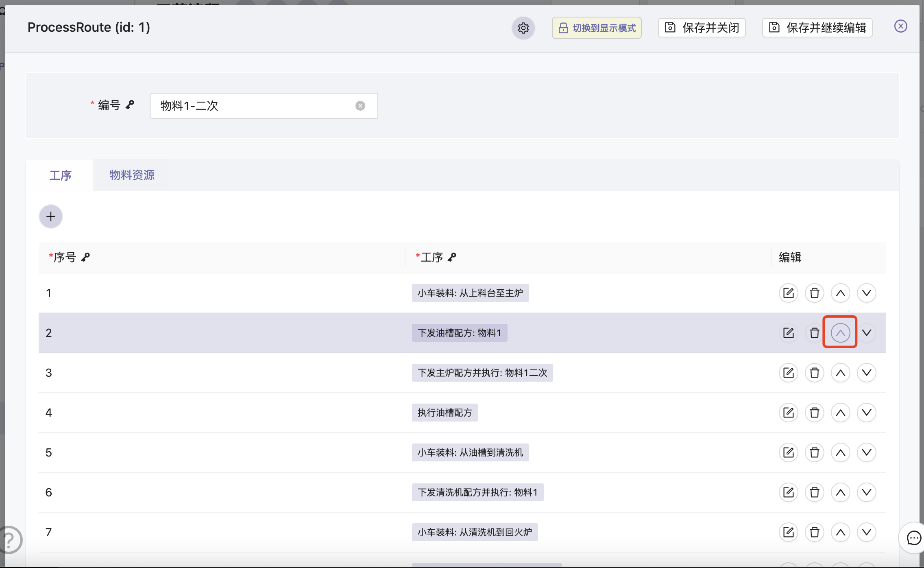The height and width of the screenshot is (568, 924).
Task: Click the 下发油槽配方: 物料1 tag
Action: click(x=459, y=333)
